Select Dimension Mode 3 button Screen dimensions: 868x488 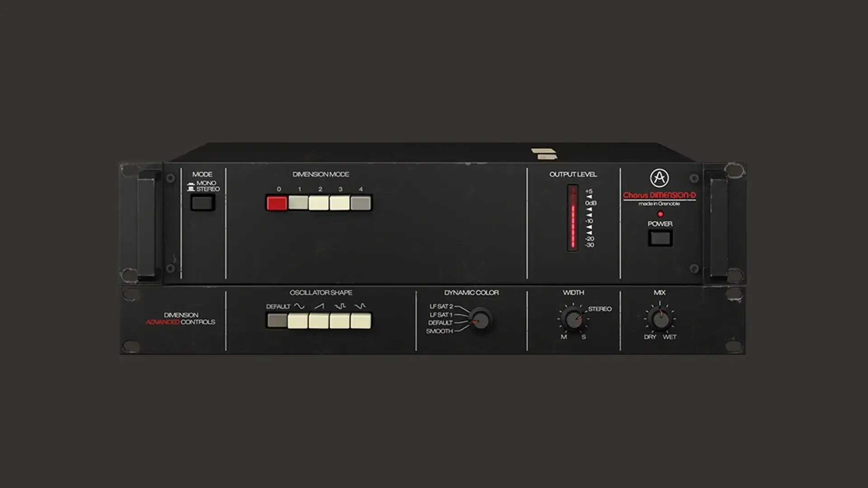(340, 203)
